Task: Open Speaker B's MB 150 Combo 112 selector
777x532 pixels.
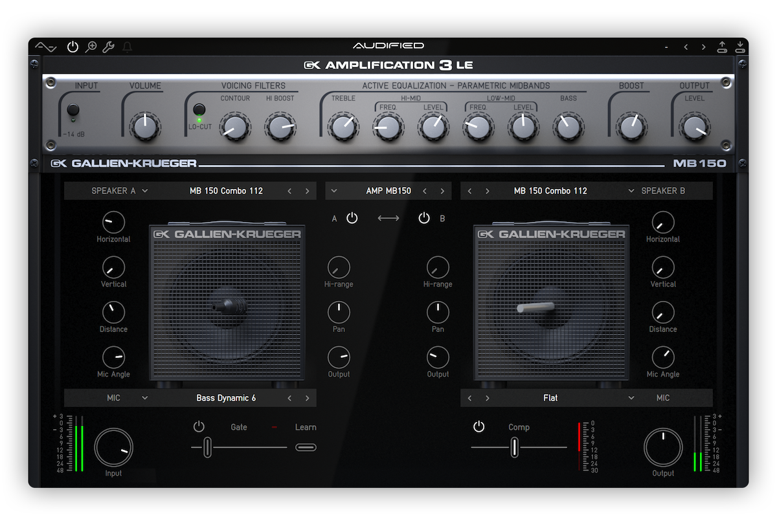Action: click(550, 191)
